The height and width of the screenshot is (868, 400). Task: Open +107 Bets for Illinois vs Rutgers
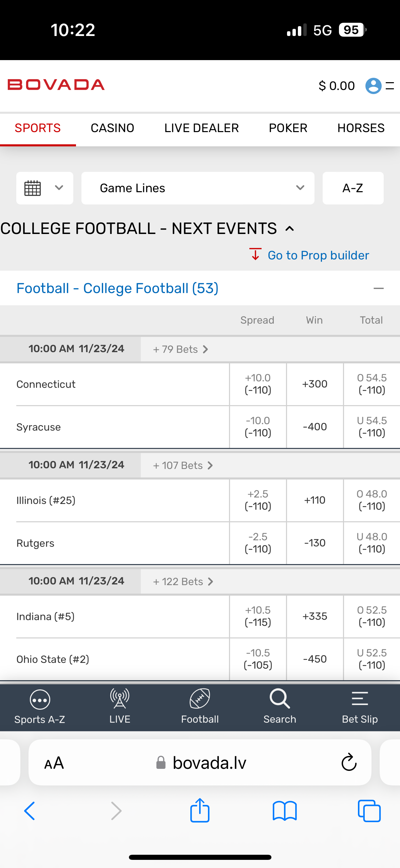pyautogui.click(x=183, y=465)
